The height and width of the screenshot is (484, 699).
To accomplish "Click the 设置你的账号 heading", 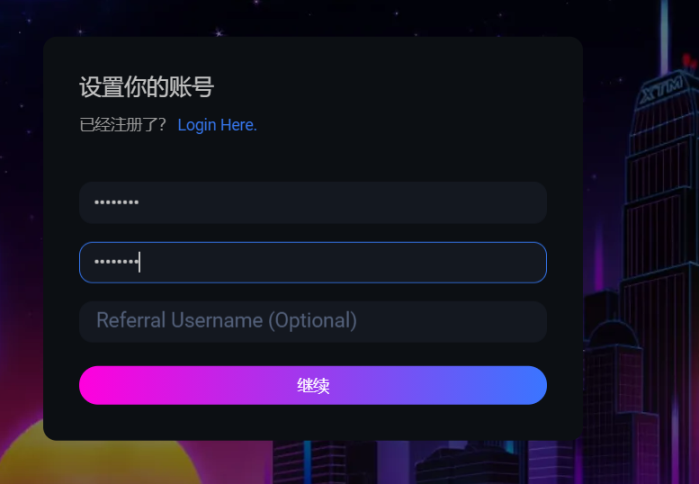I will click(147, 87).
